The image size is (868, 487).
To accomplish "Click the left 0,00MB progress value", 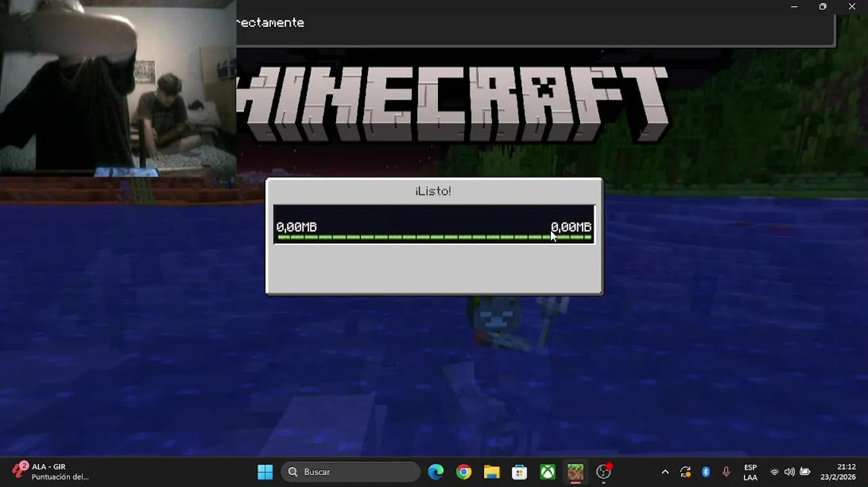I will tap(296, 227).
